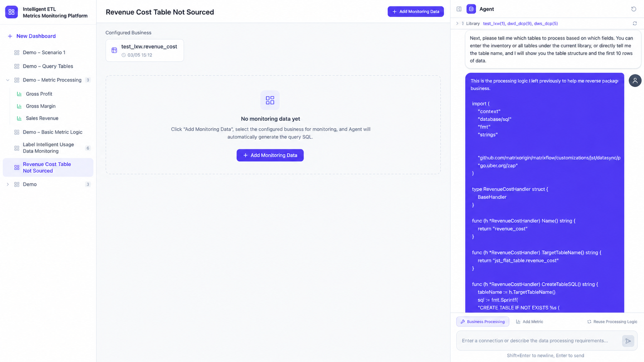Send the message with arrow icon
This screenshot has width=644, height=362.
click(628, 341)
